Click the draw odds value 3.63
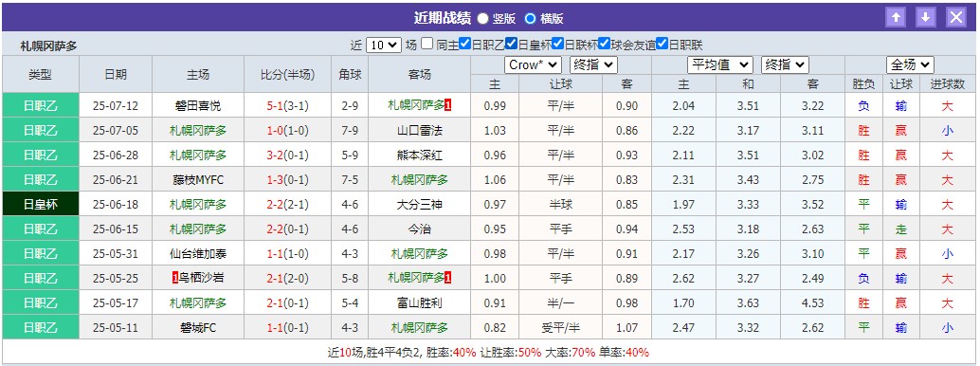 [x=748, y=303]
